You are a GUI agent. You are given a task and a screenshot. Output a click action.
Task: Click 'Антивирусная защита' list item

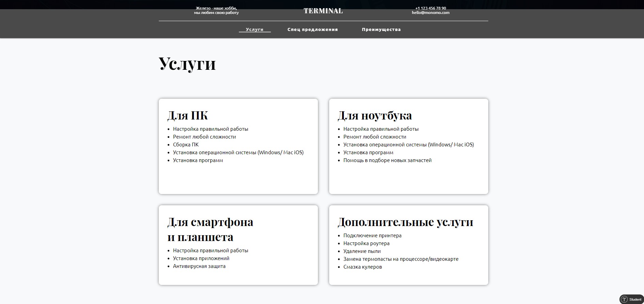(x=199, y=266)
